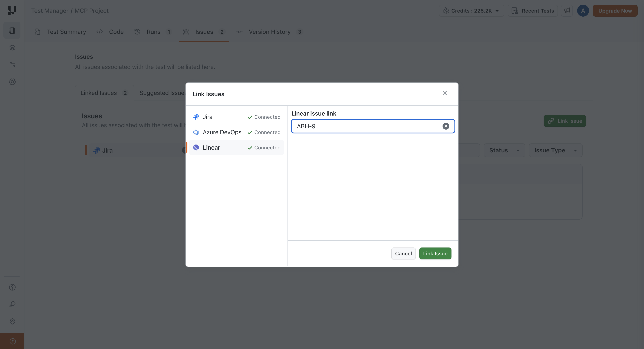This screenshot has height=349, width=644.
Task: Open the access key sidebar icon
Action: (12, 304)
